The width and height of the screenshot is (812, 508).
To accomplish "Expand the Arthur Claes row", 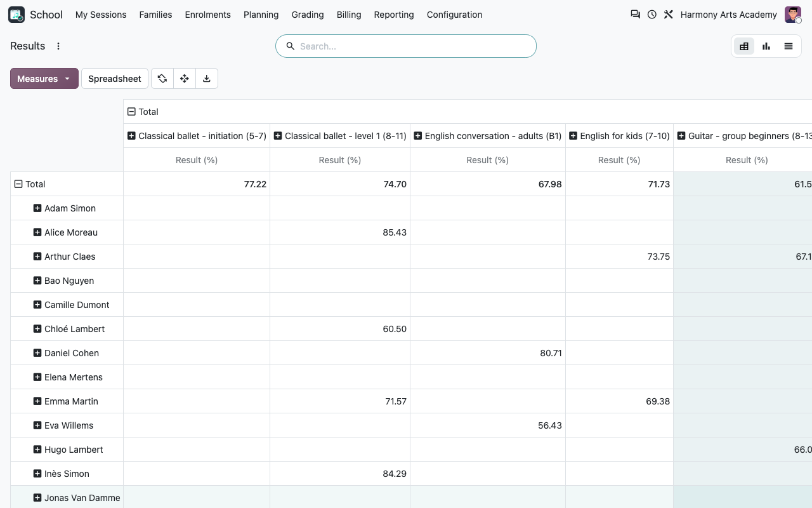I will (37, 257).
